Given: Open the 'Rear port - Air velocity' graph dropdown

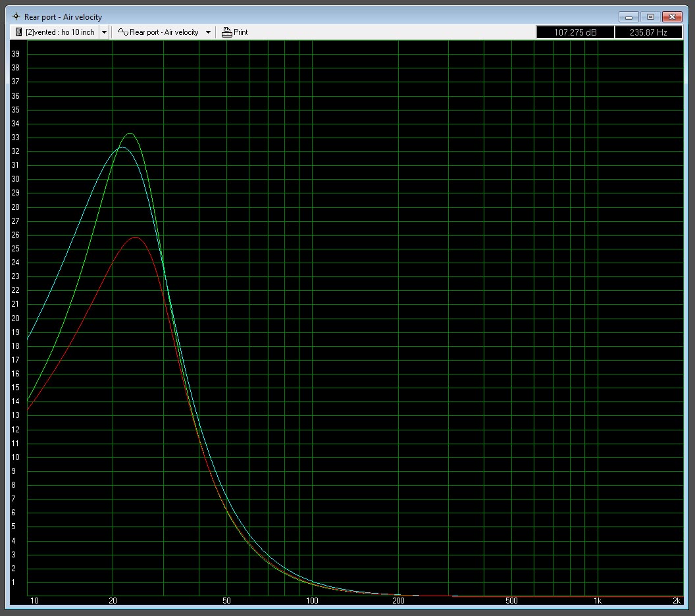Looking at the screenshot, I should (208, 32).
